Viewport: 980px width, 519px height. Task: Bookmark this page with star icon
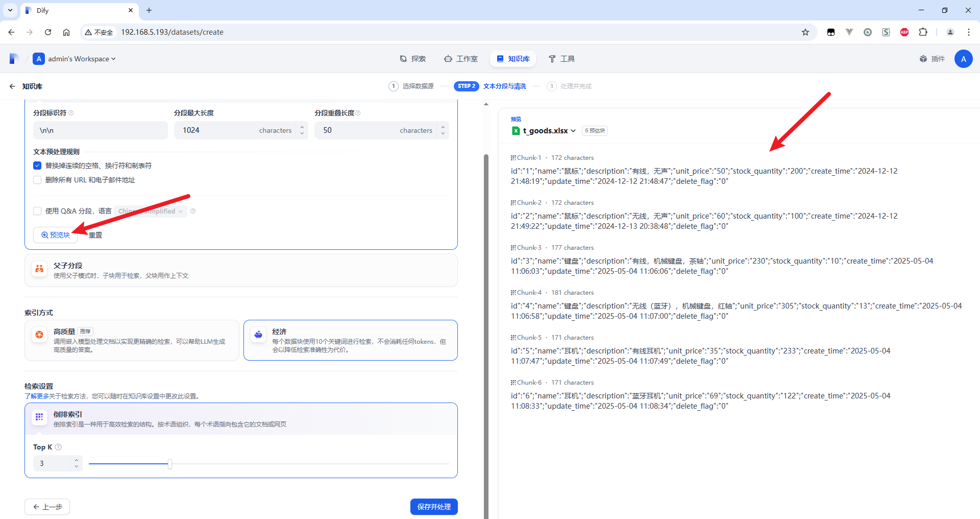805,32
